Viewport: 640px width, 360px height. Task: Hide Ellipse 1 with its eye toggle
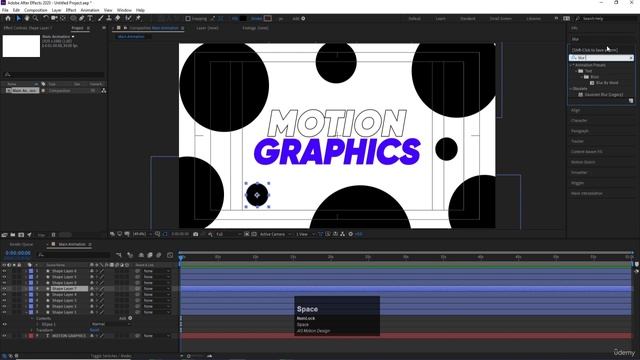coord(4,324)
